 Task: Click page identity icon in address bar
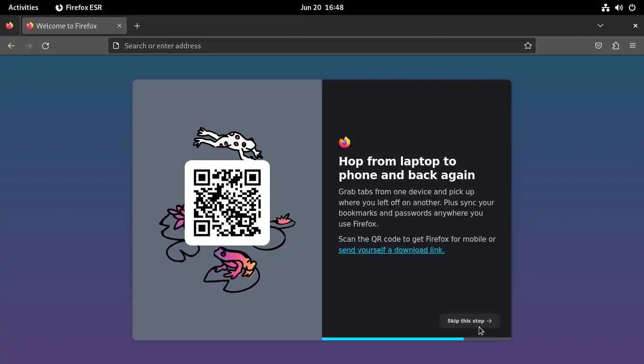(x=116, y=45)
